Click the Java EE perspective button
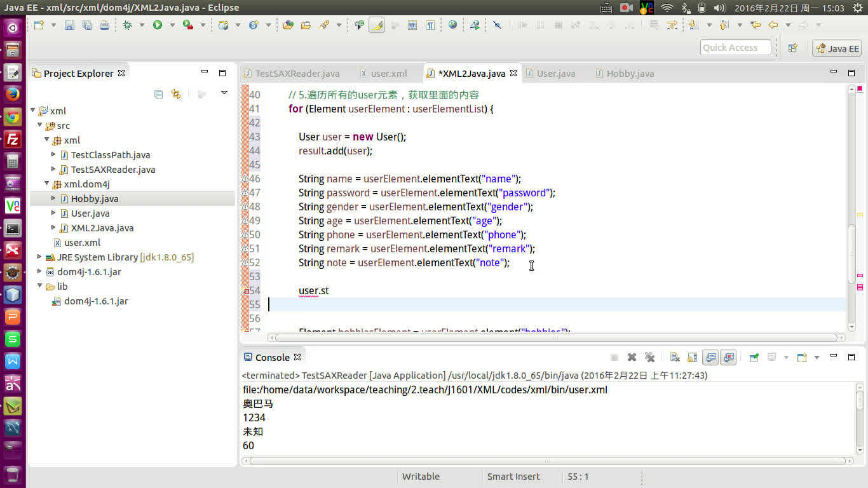The width and height of the screenshot is (868, 488). pyautogui.click(x=836, y=48)
